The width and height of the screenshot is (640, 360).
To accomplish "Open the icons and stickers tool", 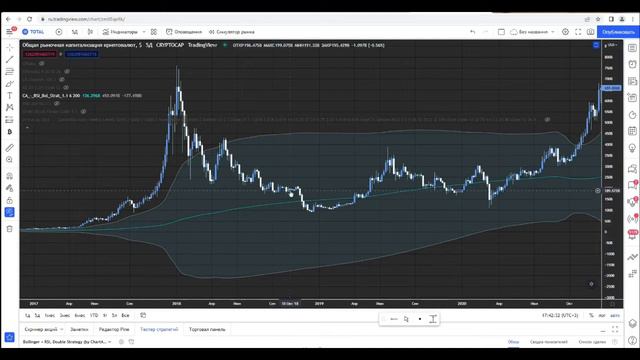I will 9,131.
